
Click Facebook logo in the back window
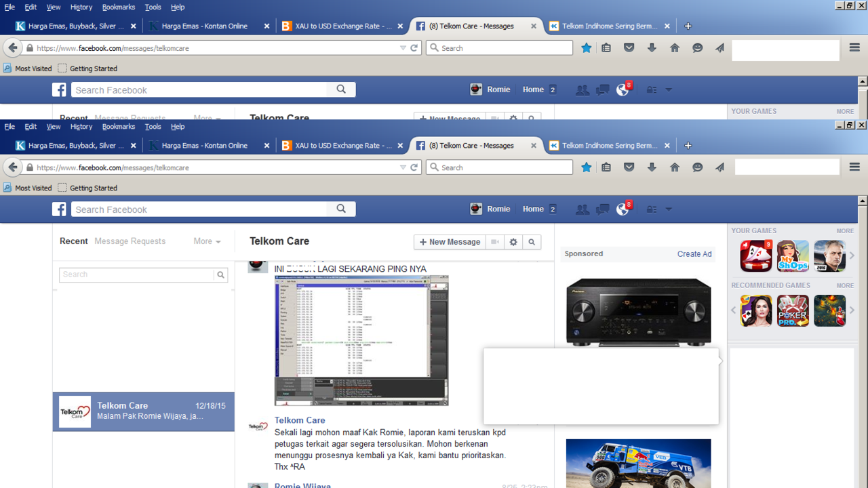60,90
